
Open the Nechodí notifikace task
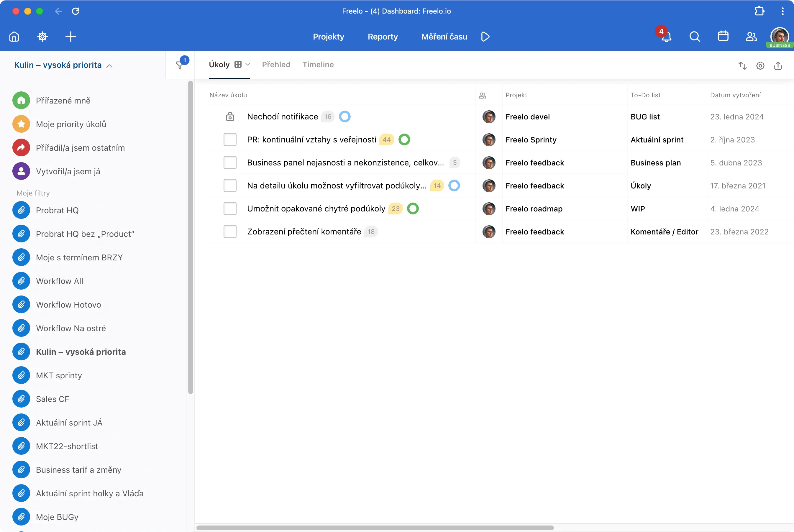pyautogui.click(x=282, y=116)
